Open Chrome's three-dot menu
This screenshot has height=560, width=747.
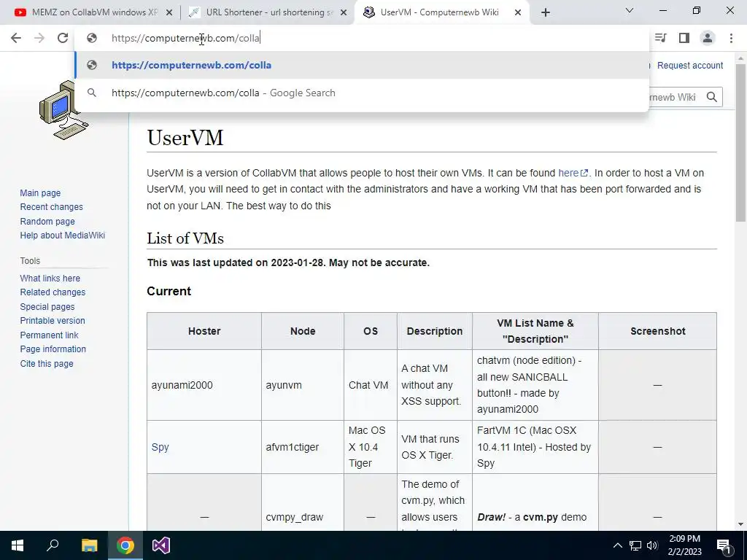(731, 38)
